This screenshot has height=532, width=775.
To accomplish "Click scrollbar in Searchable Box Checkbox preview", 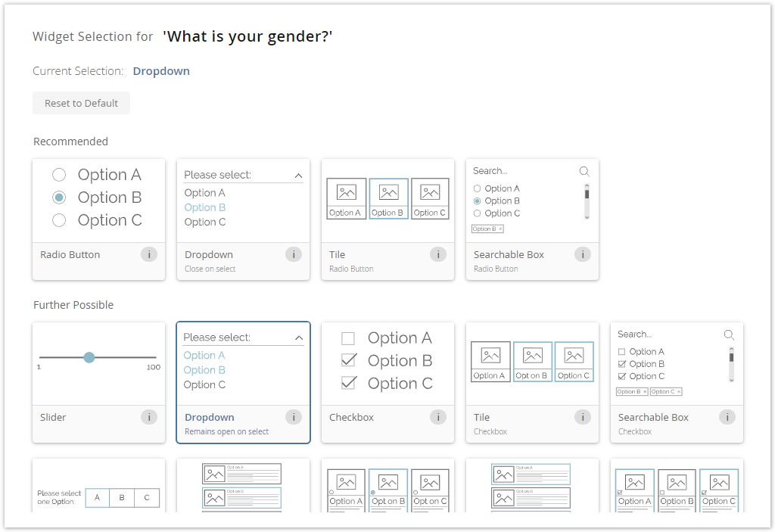I will (732, 365).
